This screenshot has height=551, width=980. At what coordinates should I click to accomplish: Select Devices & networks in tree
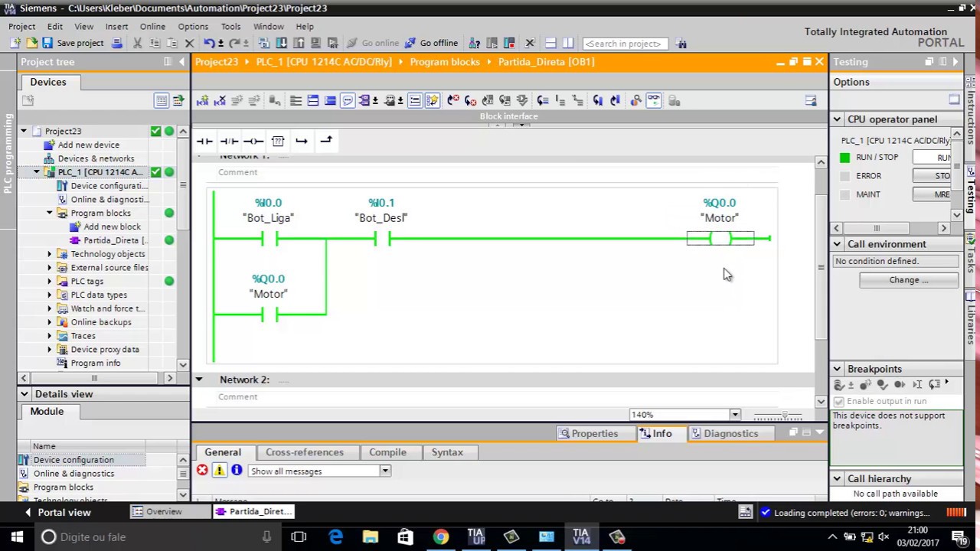(x=96, y=158)
